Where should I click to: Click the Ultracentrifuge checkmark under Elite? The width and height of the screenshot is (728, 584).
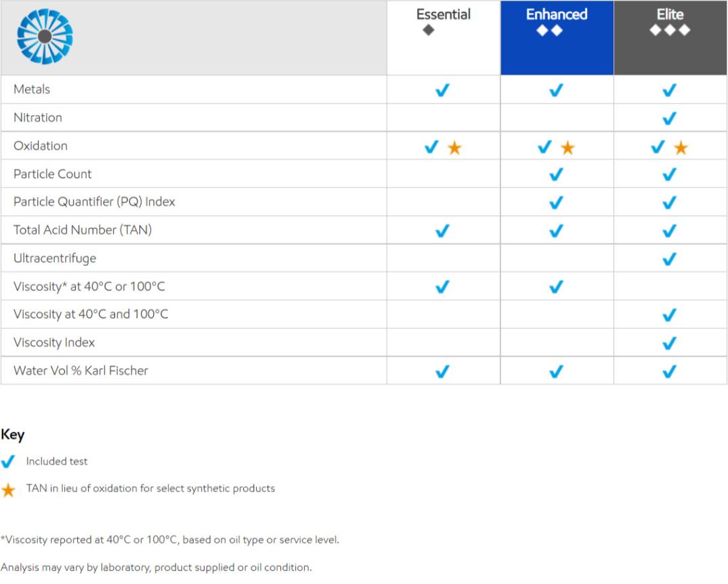(669, 259)
